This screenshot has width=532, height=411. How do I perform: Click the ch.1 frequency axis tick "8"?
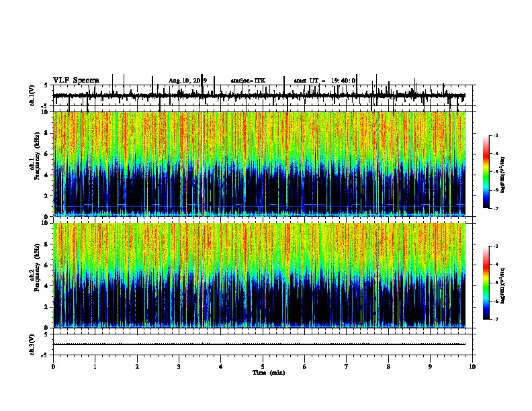point(46,133)
